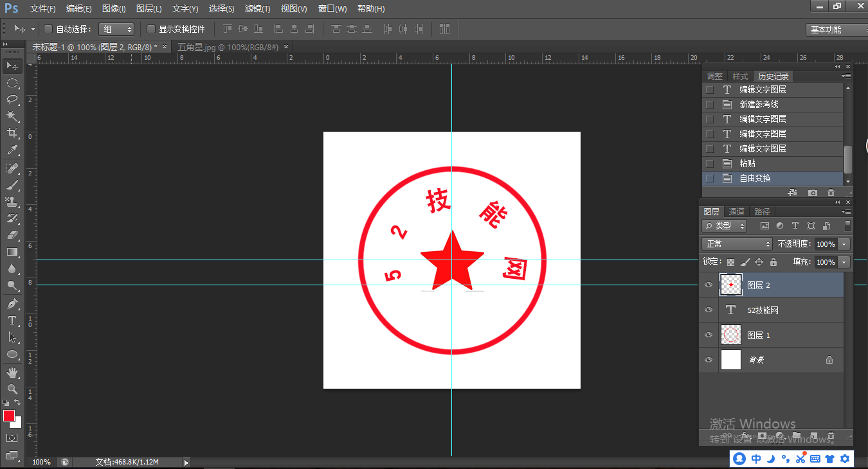Lock transparent pixels for the layer
Viewport: 868px width, 469px height.
point(730,262)
